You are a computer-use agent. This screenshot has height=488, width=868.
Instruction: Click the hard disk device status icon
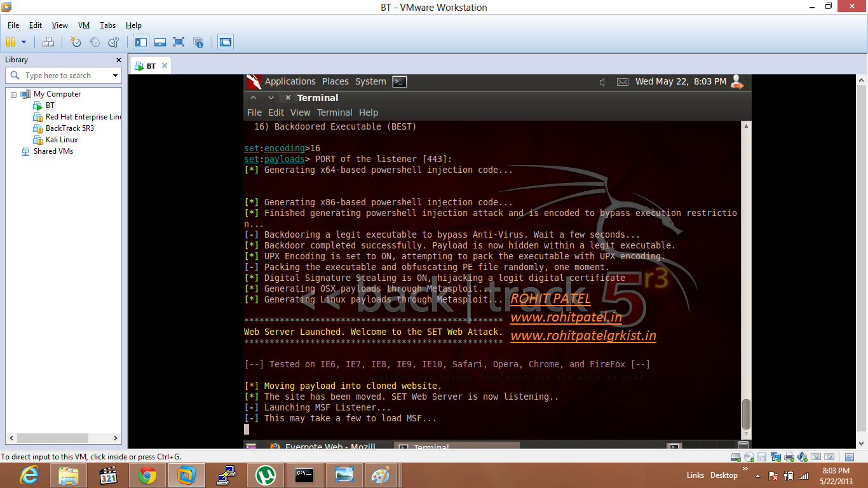click(x=735, y=457)
